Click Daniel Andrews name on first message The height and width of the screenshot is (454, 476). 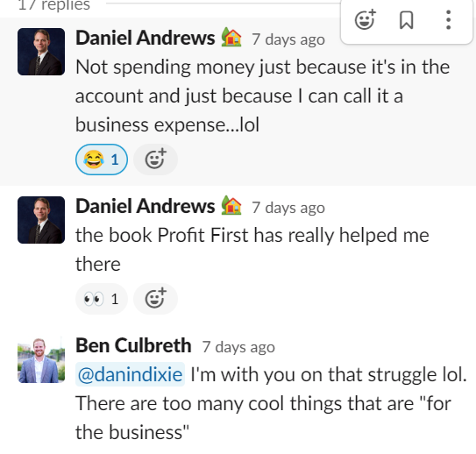pos(146,39)
